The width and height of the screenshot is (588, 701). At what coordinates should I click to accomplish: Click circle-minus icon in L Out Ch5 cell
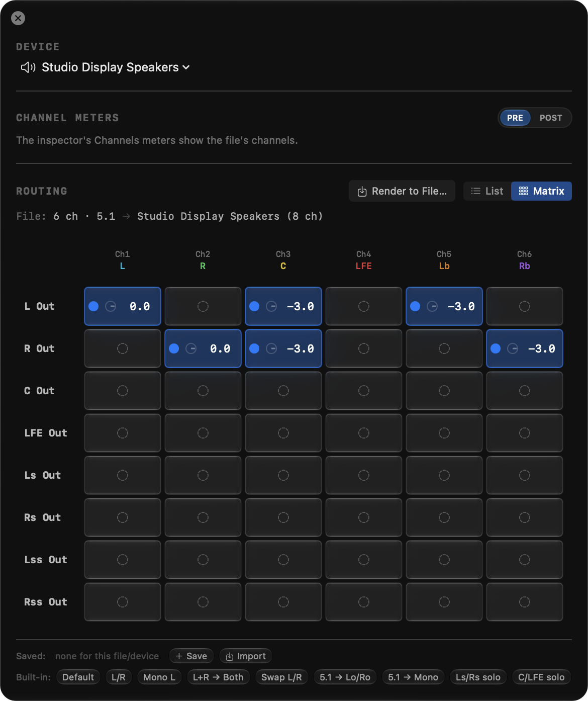tap(432, 306)
